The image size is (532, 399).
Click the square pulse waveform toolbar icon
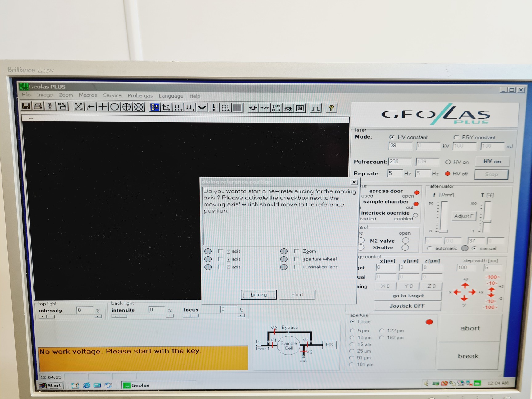[x=316, y=108]
